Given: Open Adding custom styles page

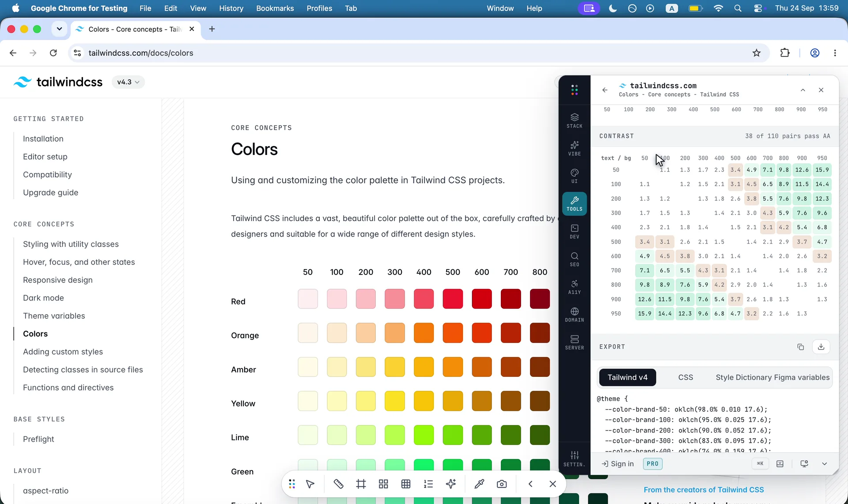Looking at the screenshot, I should click(x=63, y=352).
